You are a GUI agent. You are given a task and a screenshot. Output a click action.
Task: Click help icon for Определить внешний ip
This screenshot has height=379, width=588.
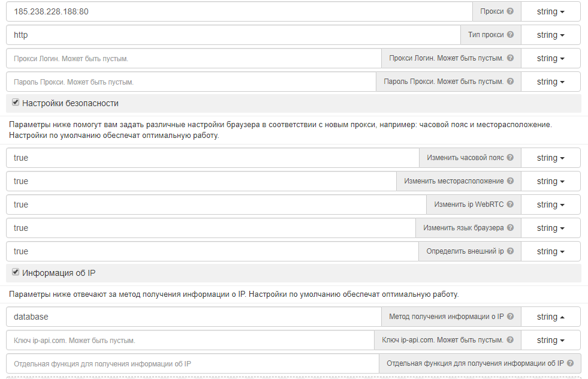click(x=510, y=251)
